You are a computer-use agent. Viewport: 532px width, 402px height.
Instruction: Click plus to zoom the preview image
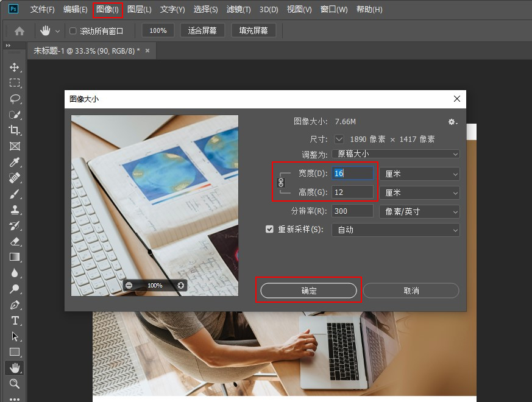pos(180,284)
